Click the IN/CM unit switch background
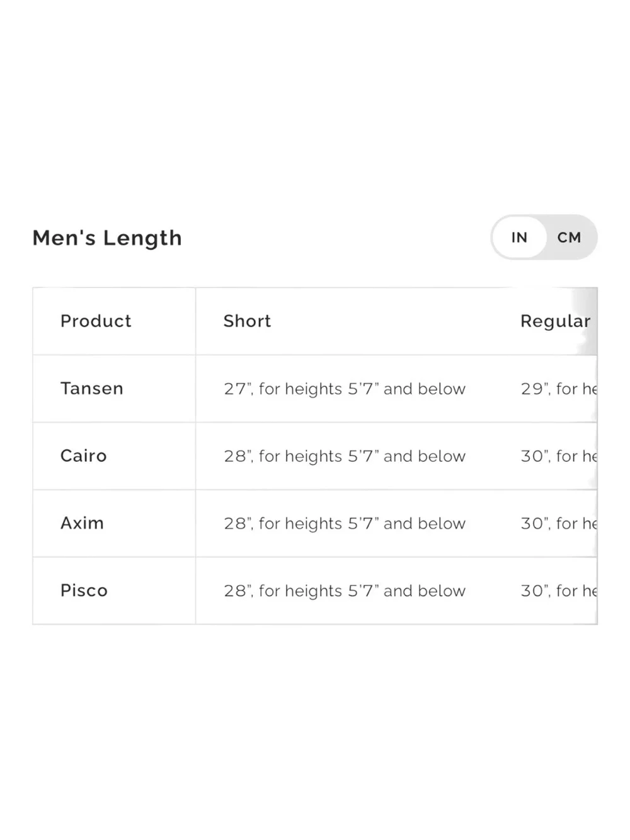The height and width of the screenshot is (840, 630). tap(544, 238)
